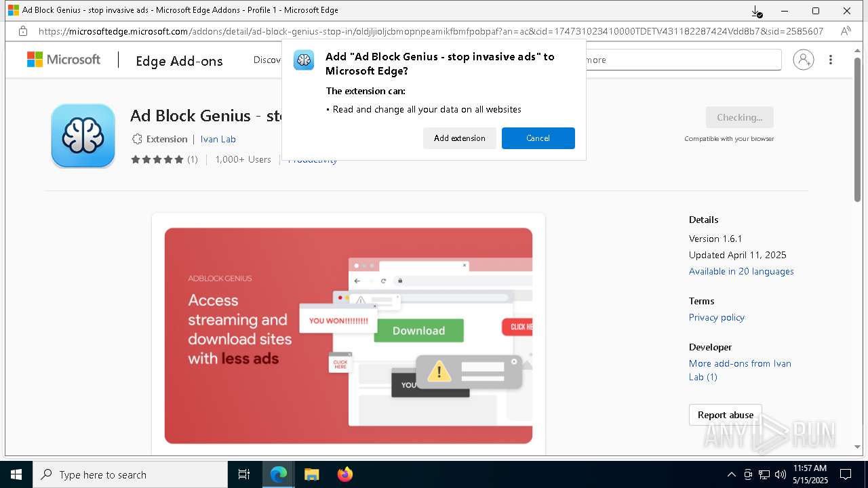Open the notification center icon
This screenshot has width=868, height=488.
[x=846, y=474]
